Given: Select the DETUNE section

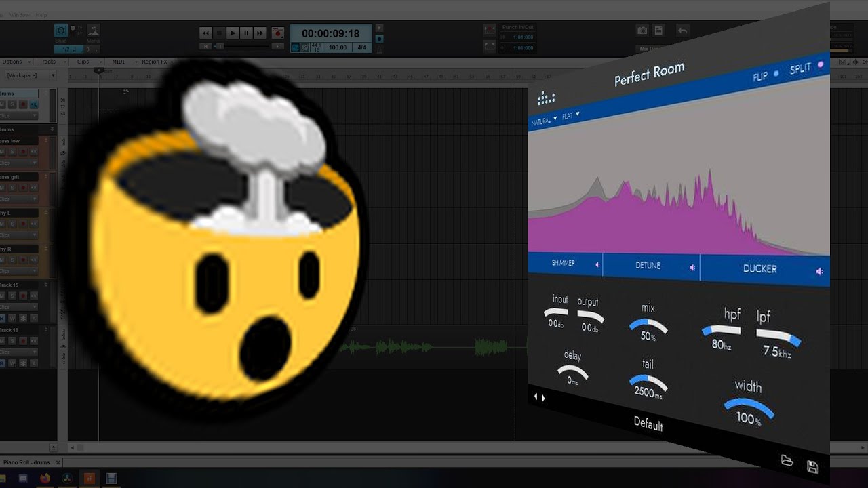Looking at the screenshot, I should click(648, 266).
